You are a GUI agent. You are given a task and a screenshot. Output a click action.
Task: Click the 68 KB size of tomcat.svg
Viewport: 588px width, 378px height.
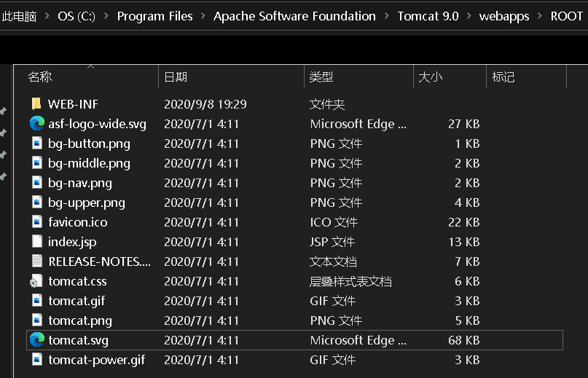[x=464, y=340]
